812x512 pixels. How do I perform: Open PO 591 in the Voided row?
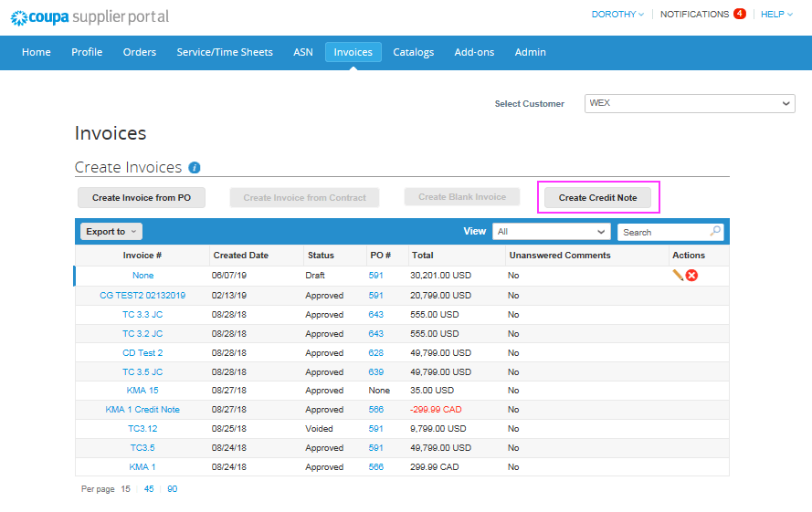pyautogui.click(x=376, y=429)
